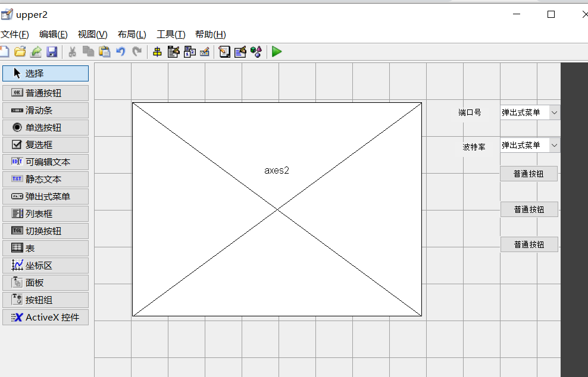Open the Tab Order Editor icon
Image resolution: width=588 pixels, height=377 pixels.
click(190, 52)
